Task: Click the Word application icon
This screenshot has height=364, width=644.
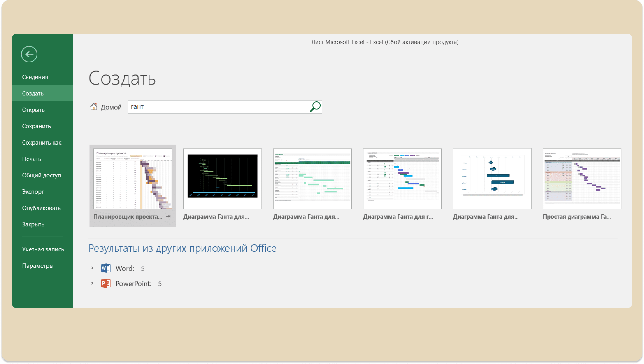Action: coord(106,268)
